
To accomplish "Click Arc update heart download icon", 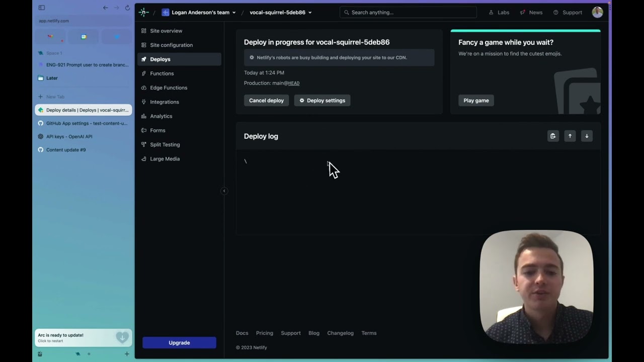I will click(122, 337).
